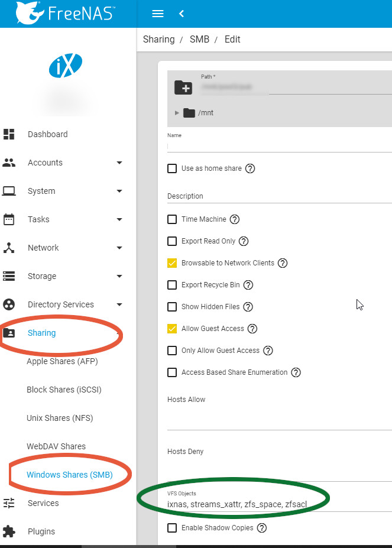Expand the Network menu arrow
392x548 pixels.
click(119, 248)
